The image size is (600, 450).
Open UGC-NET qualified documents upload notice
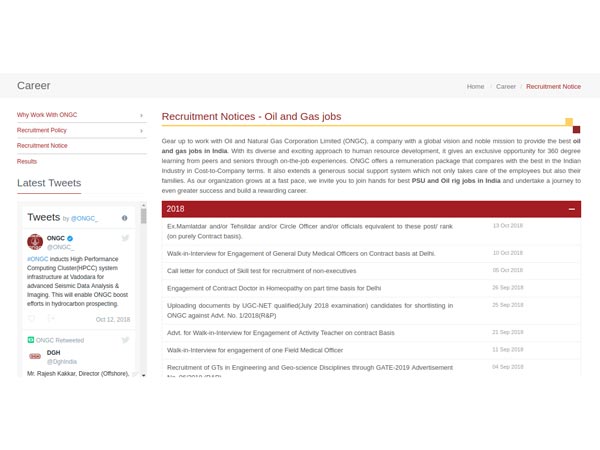click(x=310, y=310)
